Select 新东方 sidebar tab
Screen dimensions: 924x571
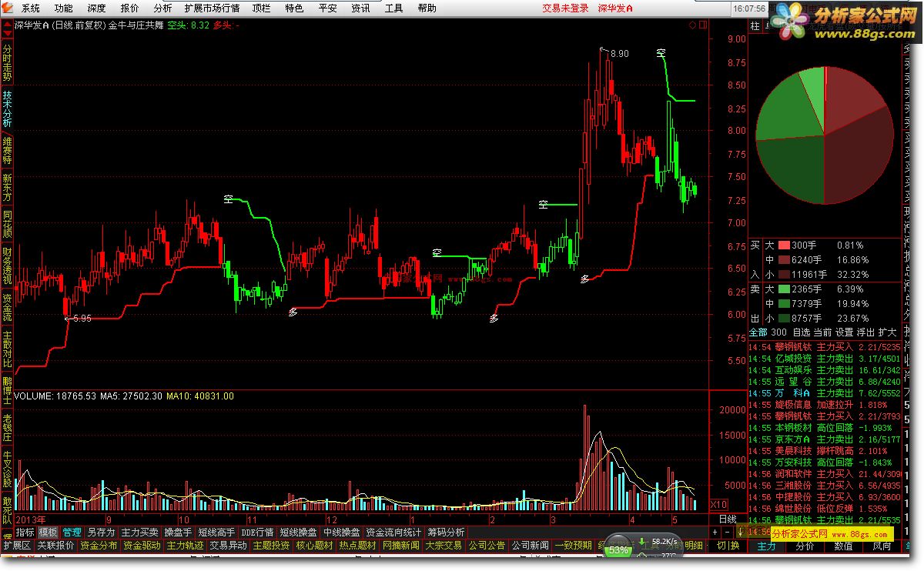point(7,187)
